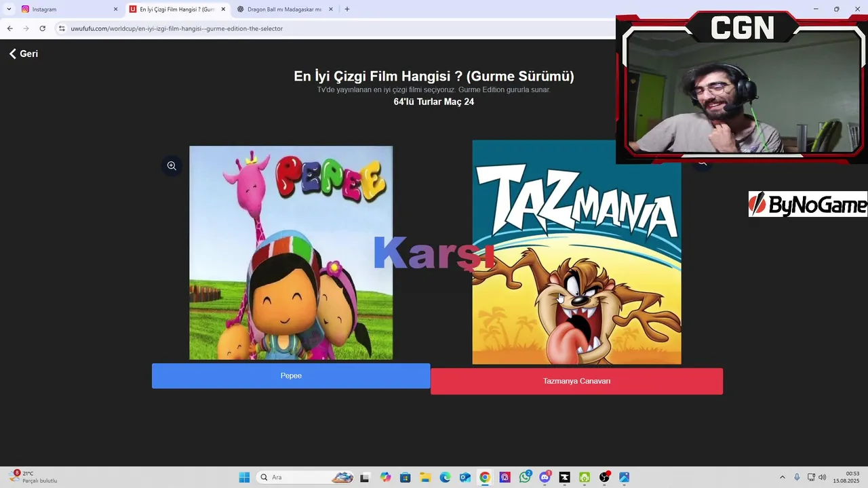The width and height of the screenshot is (868, 488).
Task: Open WhatsApp from taskbar
Action: click(525, 477)
